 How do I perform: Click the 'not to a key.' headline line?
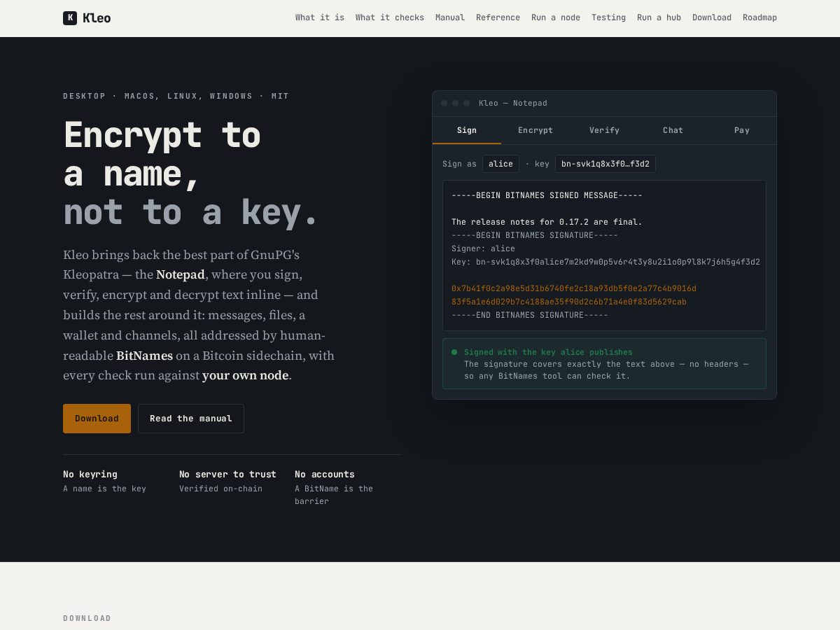[x=190, y=212]
